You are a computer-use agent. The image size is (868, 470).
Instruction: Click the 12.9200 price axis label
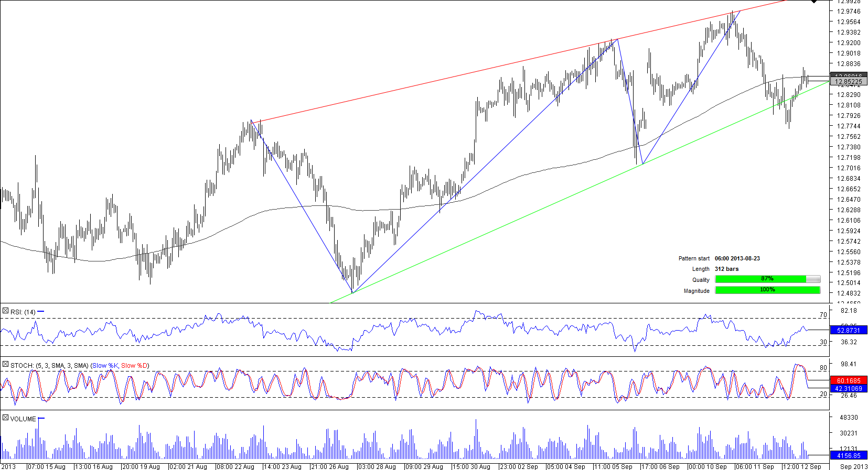pyautogui.click(x=849, y=42)
